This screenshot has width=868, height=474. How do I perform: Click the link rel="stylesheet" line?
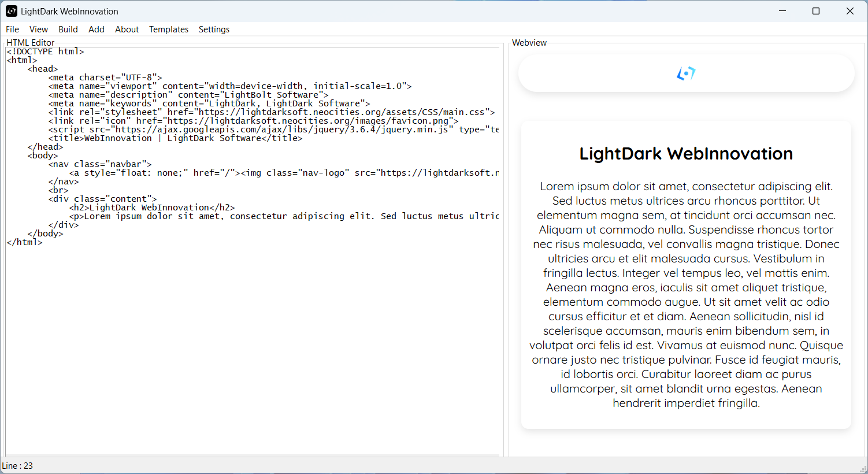tap(272, 112)
